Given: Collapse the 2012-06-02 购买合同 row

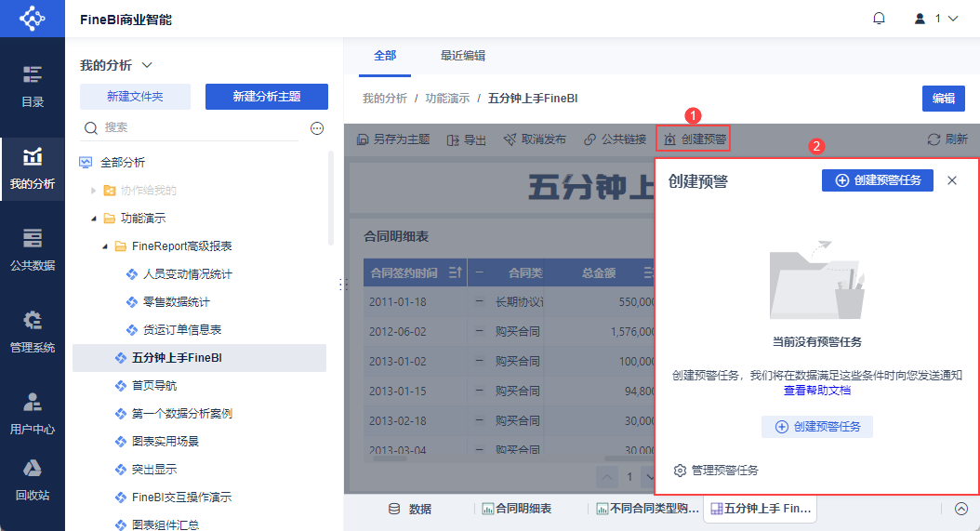Looking at the screenshot, I should [480, 331].
